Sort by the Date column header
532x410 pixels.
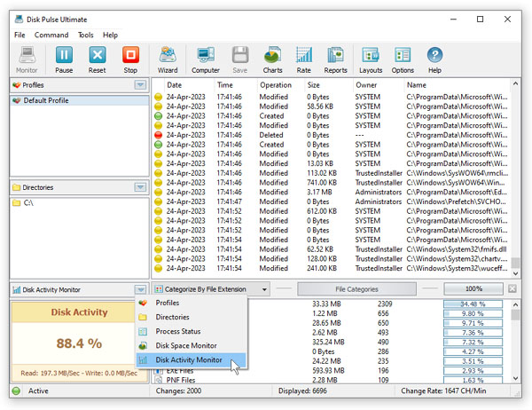(189, 85)
